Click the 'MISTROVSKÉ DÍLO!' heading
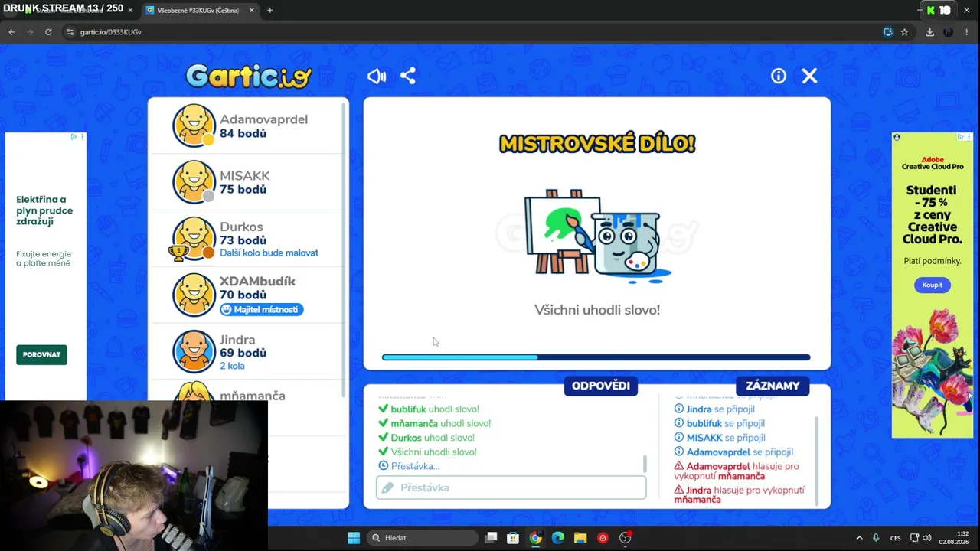980x551 pixels. point(597,143)
